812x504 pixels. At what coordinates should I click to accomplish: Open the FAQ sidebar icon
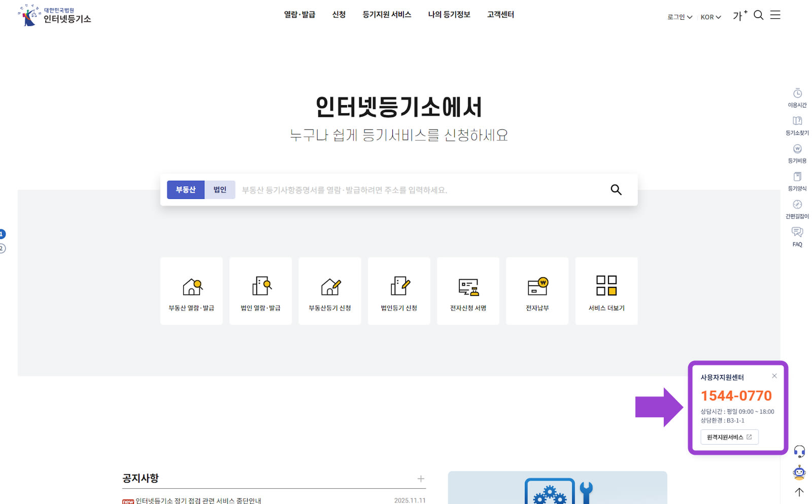[796, 236]
